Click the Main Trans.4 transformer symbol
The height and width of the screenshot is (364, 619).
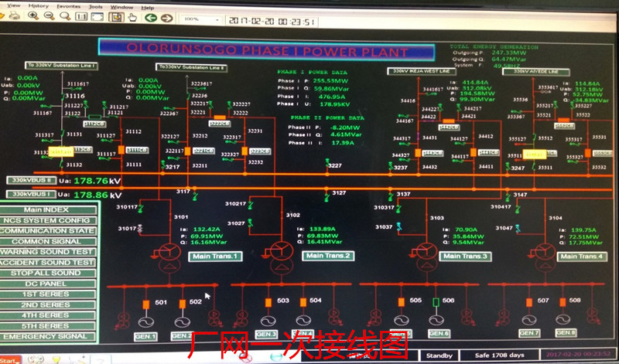pyautogui.click(x=545, y=258)
